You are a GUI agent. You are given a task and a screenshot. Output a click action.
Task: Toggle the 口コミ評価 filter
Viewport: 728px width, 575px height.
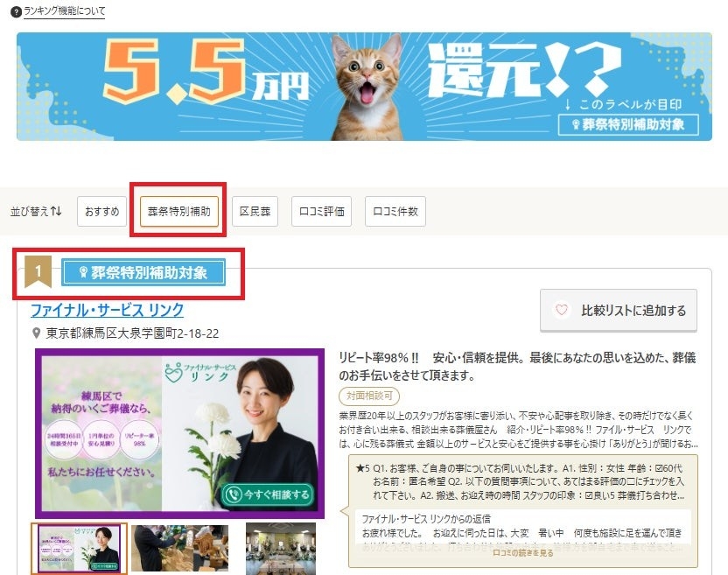click(321, 210)
